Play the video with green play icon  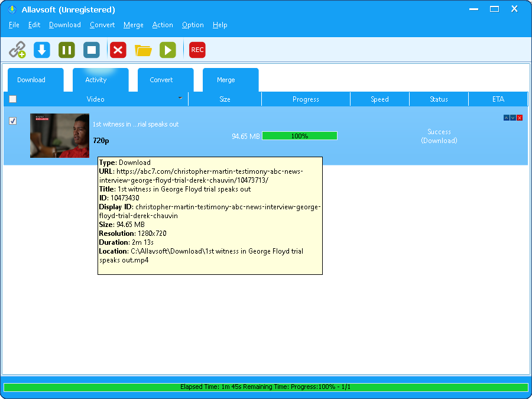168,50
